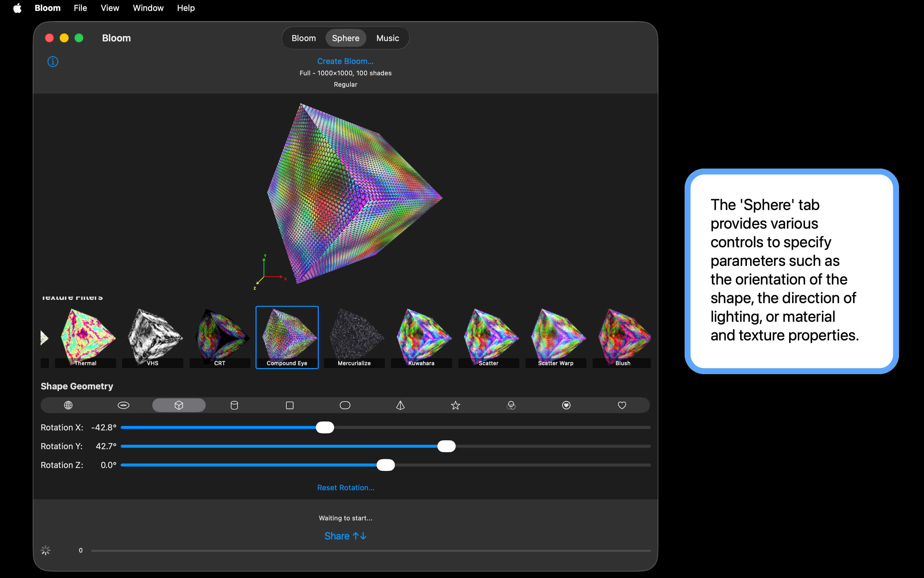924x578 pixels.
Task: Switch to the Sphere tab
Action: tap(346, 38)
